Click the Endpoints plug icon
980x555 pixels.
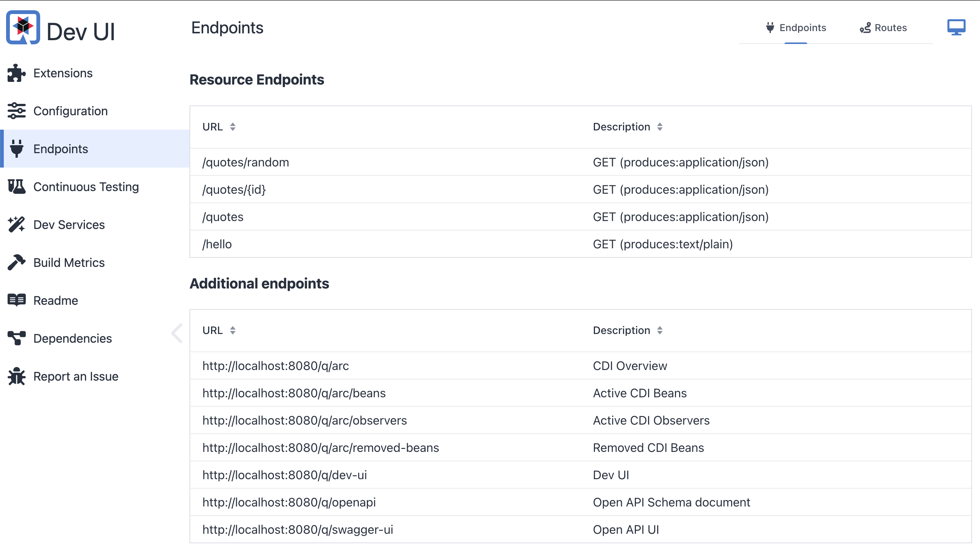[x=16, y=149]
